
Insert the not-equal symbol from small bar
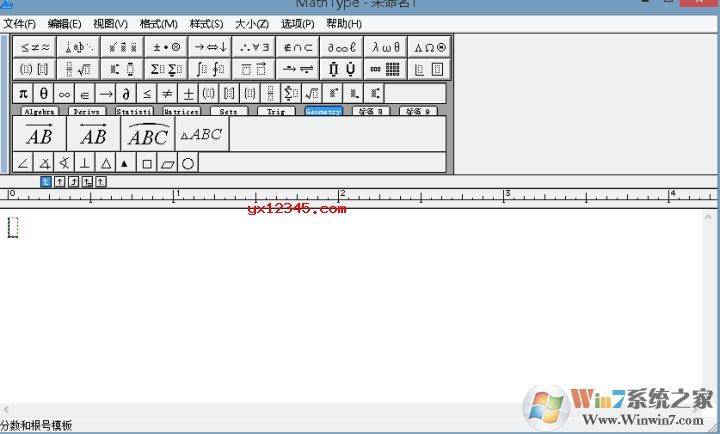coord(168,94)
